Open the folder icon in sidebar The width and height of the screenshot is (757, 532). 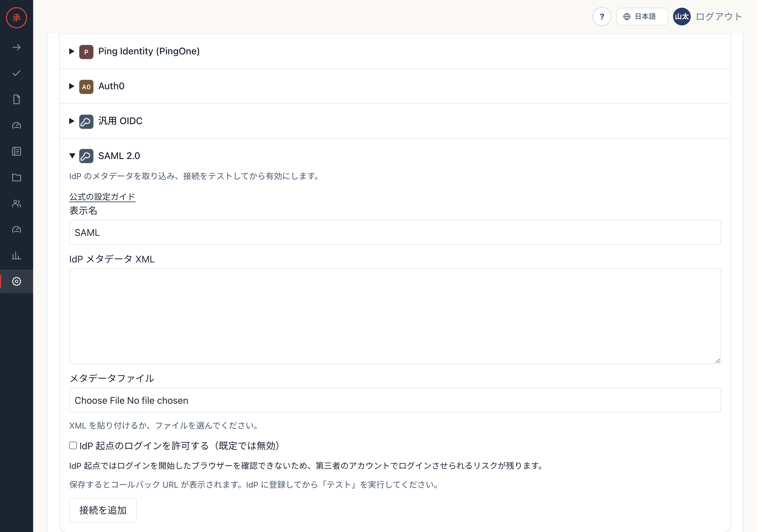17,178
